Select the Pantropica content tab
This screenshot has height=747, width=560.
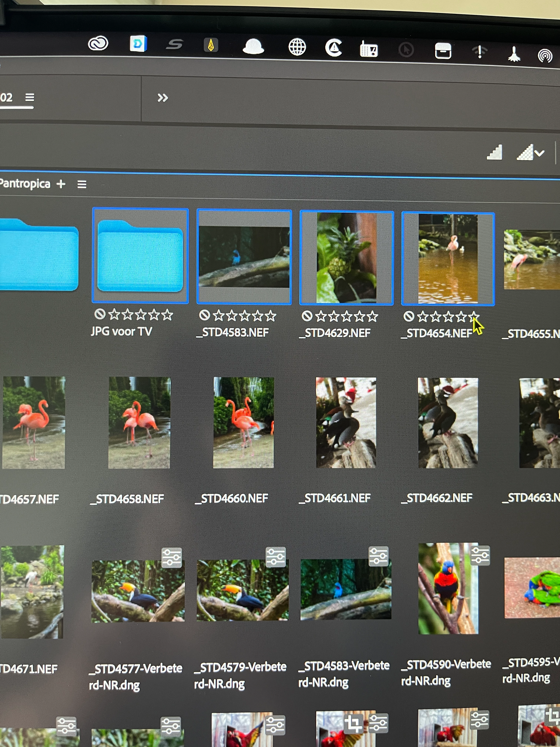coord(25,184)
